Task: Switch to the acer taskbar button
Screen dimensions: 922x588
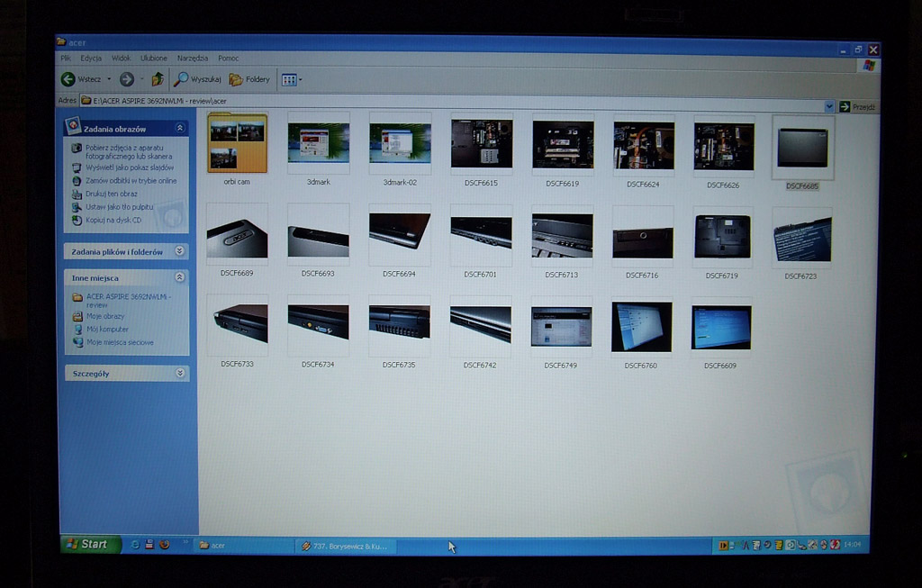Action: point(244,546)
